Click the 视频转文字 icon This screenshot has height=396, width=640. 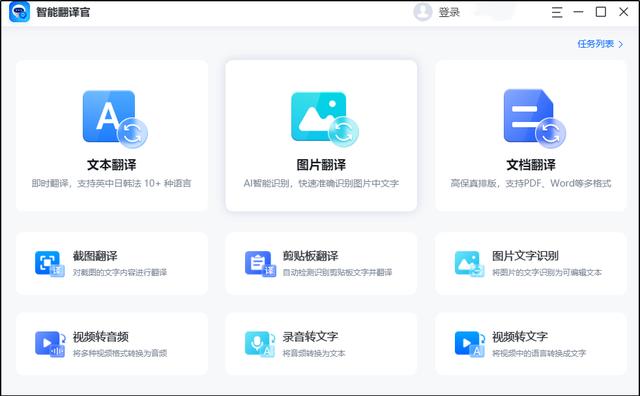pyautogui.click(x=470, y=344)
